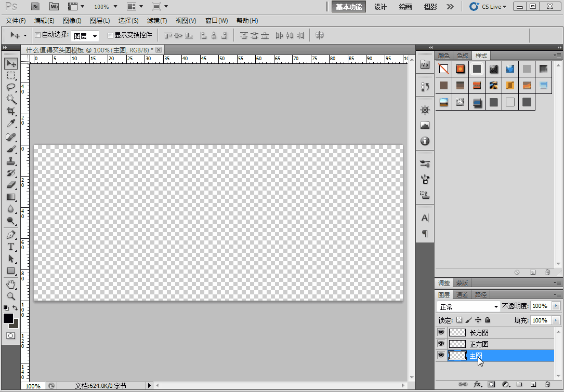The height and width of the screenshot is (392, 564).
Task: Click the foreground color swatch
Action: pyautogui.click(x=8, y=318)
